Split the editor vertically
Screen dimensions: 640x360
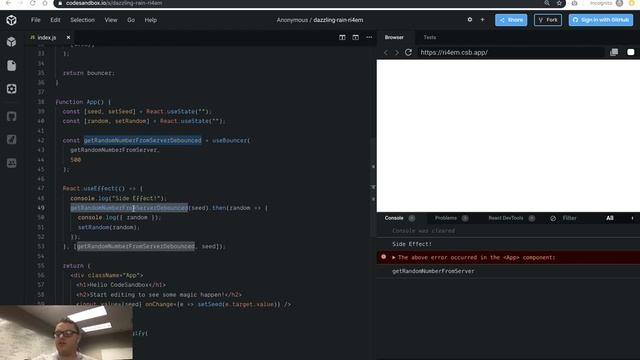[342, 37]
